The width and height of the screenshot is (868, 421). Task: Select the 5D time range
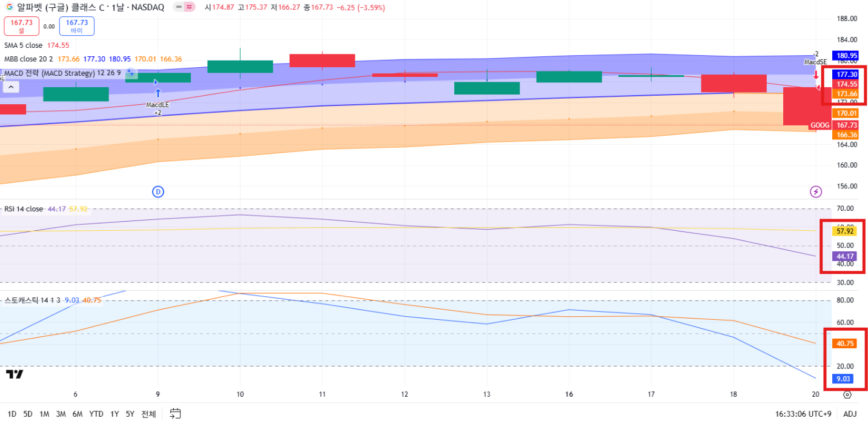28,414
